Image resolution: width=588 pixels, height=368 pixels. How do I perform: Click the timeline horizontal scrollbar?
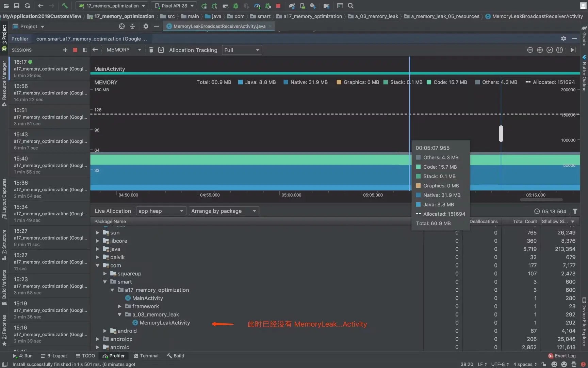click(541, 200)
